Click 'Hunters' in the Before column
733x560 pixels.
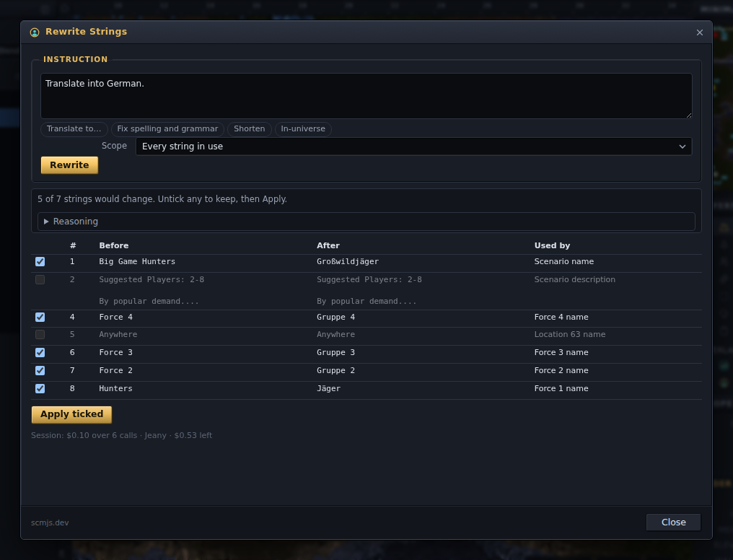click(115, 388)
